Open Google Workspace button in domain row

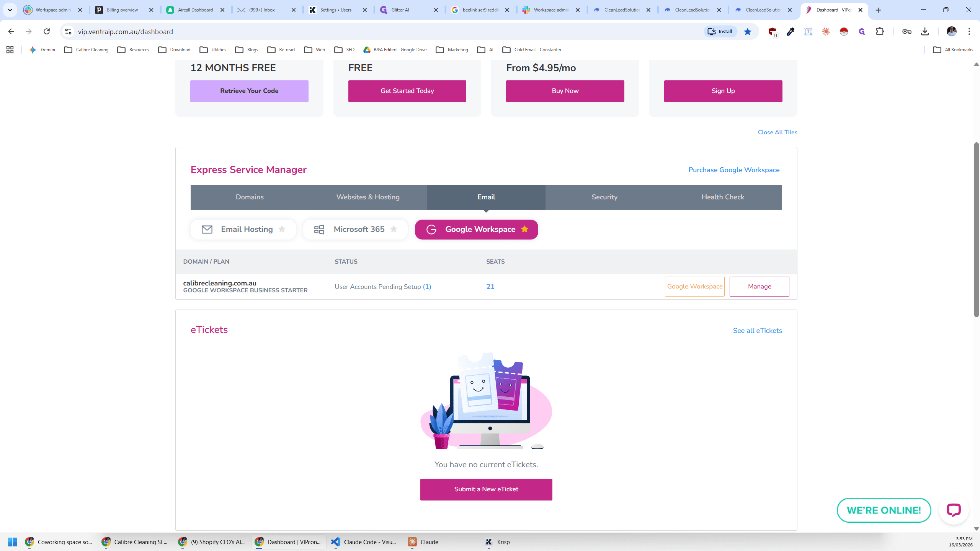[x=695, y=287]
